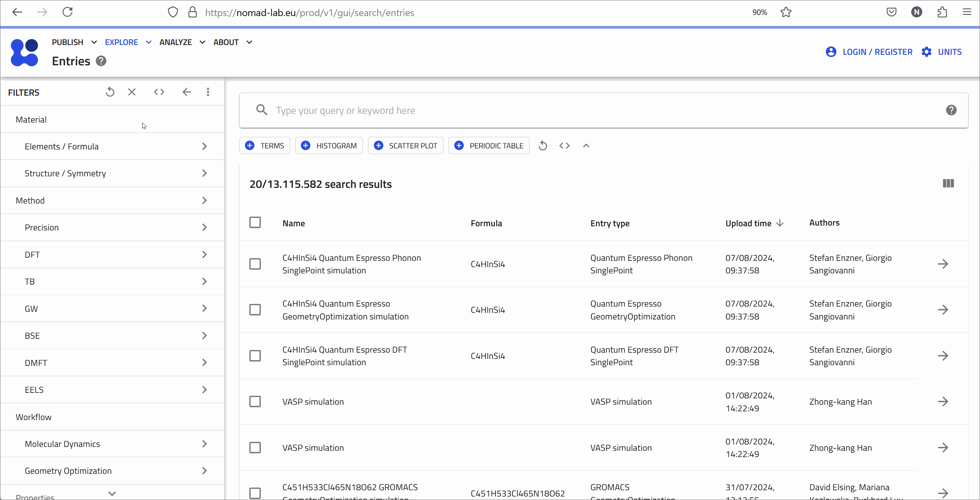
Task: Add a PERIODIC TABLE widget
Action: point(489,146)
